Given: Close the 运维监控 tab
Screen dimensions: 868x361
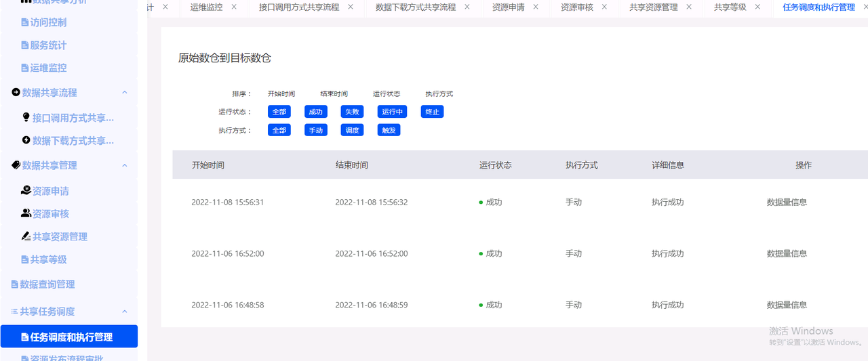Looking at the screenshot, I should [x=234, y=7].
